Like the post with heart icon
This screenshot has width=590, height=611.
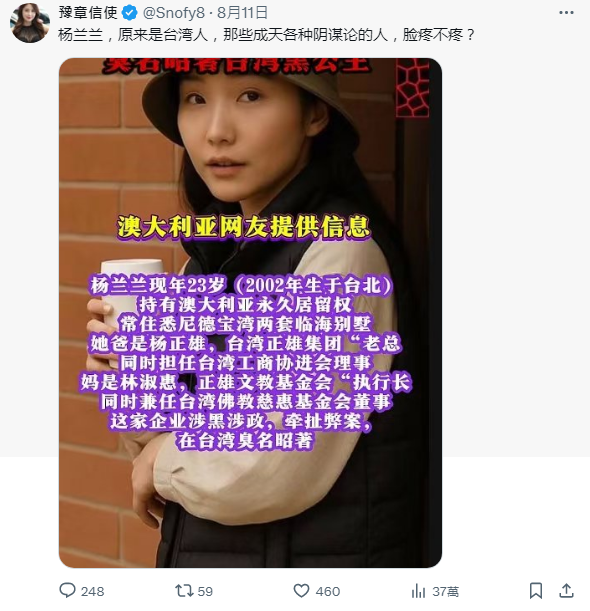click(x=301, y=591)
